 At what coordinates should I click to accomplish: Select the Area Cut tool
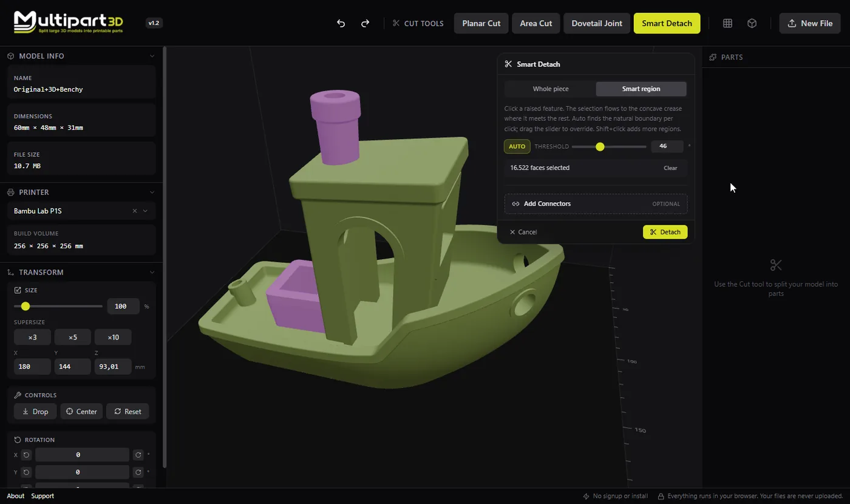pyautogui.click(x=536, y=24)
